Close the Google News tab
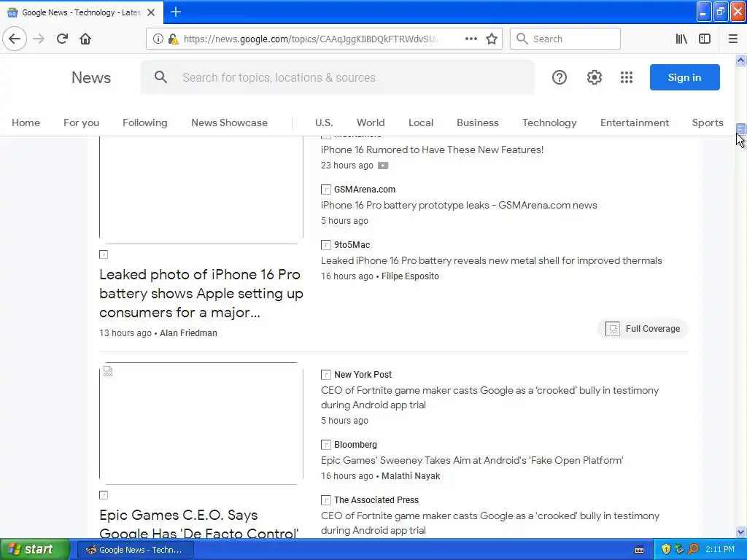The height and width of the screenshot is (560, 747). pos(151,12)
